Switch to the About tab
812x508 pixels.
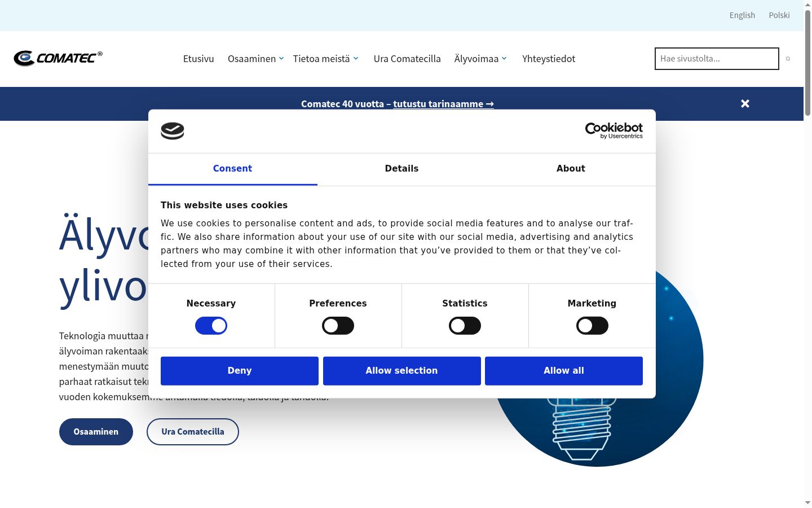coord(571,169)
